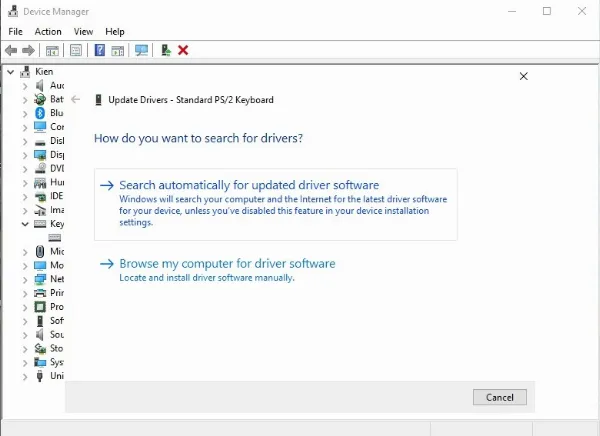Select the Audio speaker icon in tree
The image size is (600, 436).
point(39,85)
